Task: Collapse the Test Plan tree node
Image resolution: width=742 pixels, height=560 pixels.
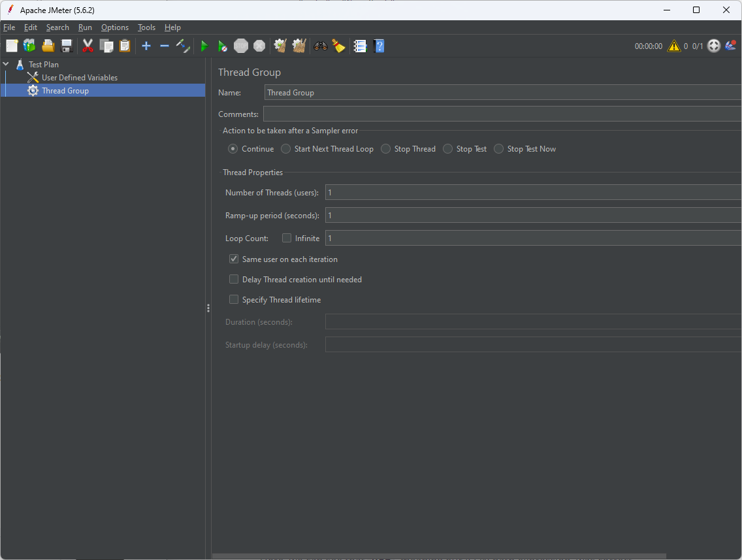Action: (x=6, y=64)
